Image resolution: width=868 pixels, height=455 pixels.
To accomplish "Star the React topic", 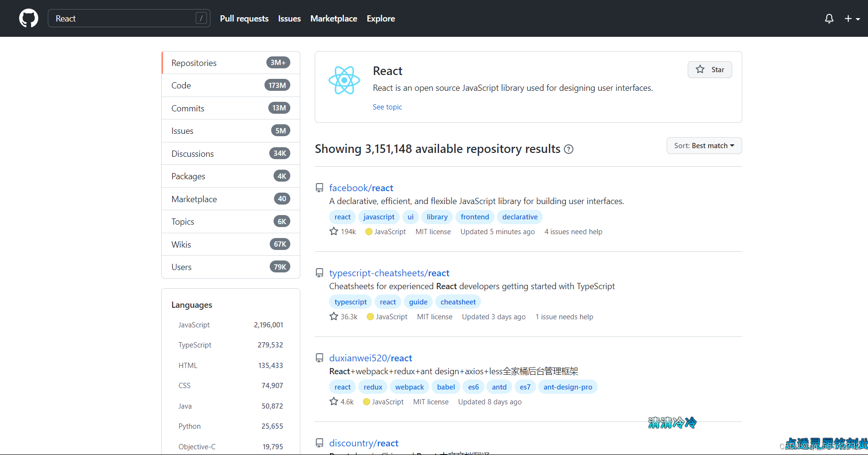I will [710, 69].
